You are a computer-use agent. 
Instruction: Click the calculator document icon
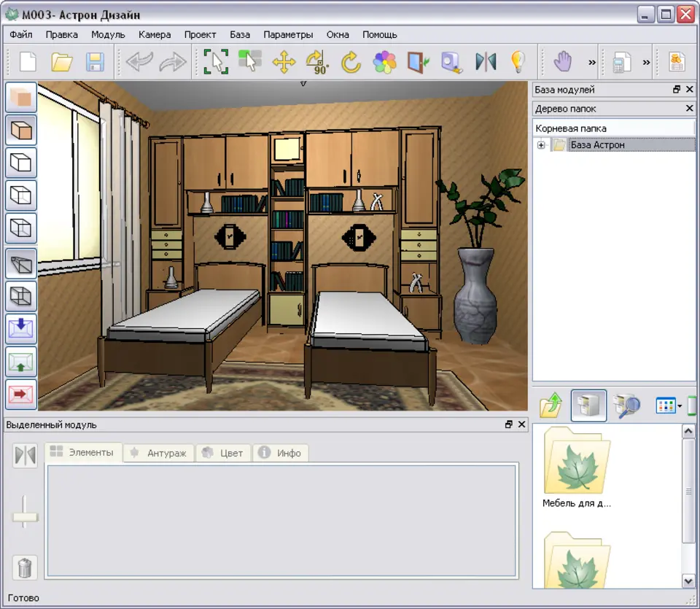621,61
